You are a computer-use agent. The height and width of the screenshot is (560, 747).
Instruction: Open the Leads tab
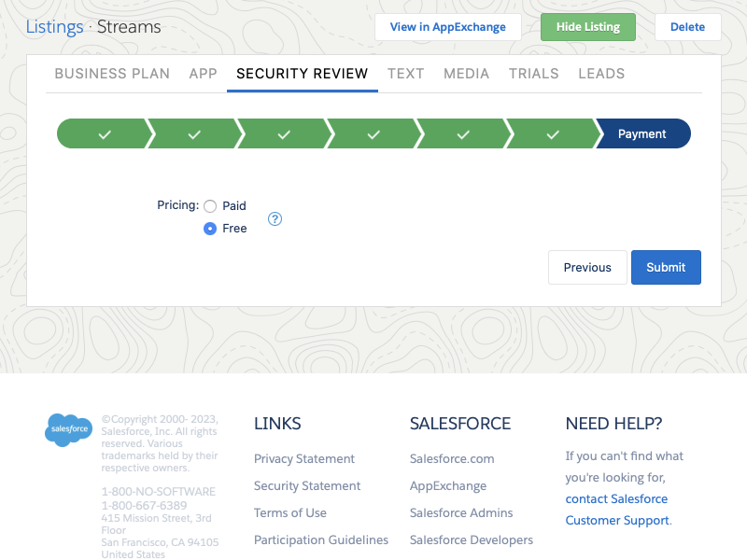[x=601, y=74]
